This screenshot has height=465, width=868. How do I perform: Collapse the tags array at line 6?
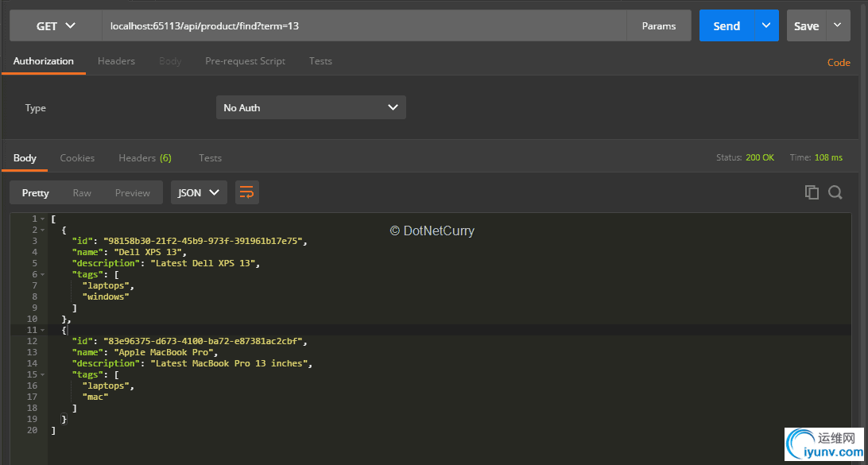(x=42, y=274)
